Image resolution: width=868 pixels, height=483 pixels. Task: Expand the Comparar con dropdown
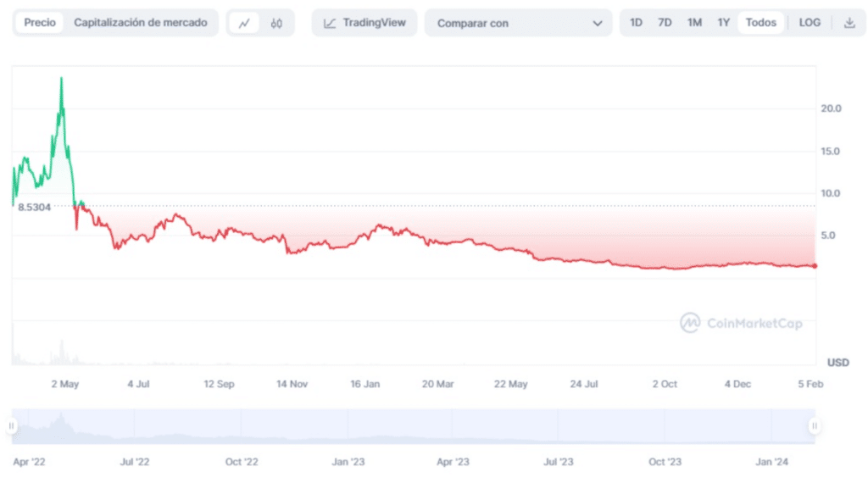(x=519, y=23)
